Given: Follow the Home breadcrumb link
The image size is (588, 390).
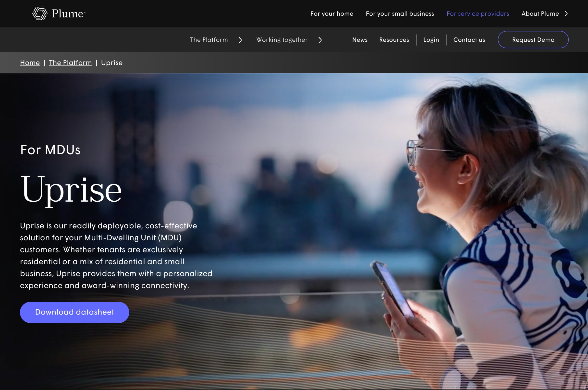Looking at the screenshot, I should [30, 63].
